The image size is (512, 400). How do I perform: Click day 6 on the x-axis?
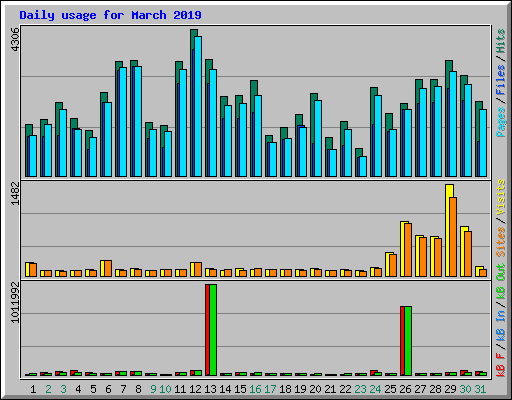[x=108, y=389]
